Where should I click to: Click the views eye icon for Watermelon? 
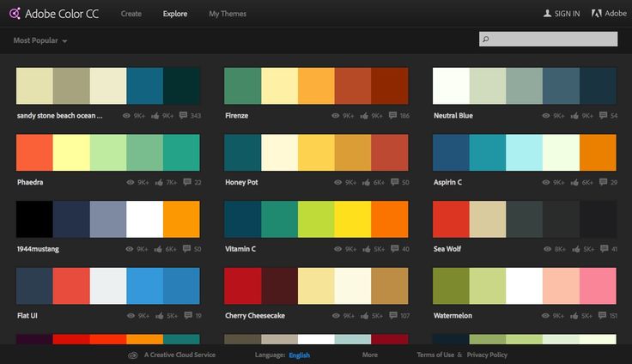pos(545,316)
